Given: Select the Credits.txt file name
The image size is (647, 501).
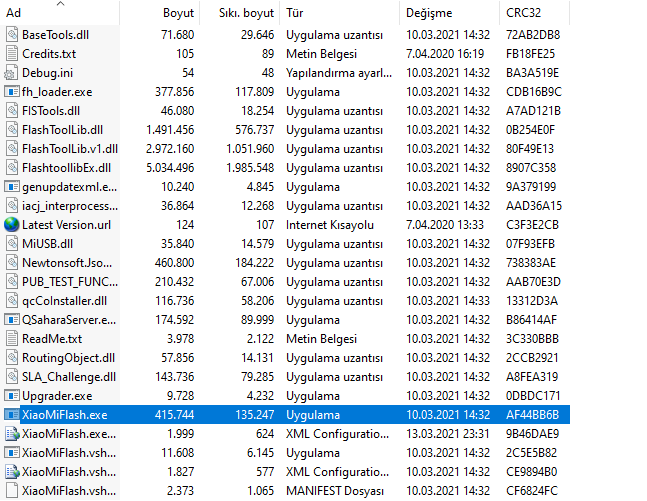Looking at the screenshot, I should coord(49,54).
